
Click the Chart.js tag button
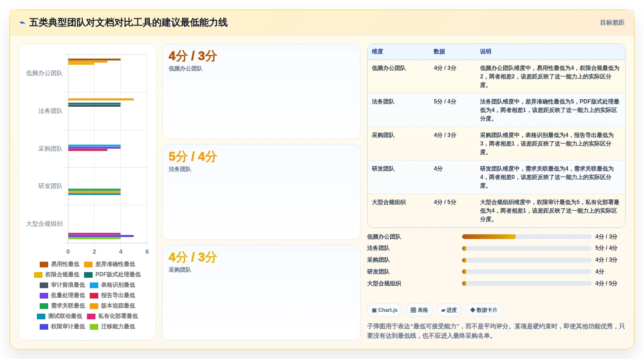point(385,310)
